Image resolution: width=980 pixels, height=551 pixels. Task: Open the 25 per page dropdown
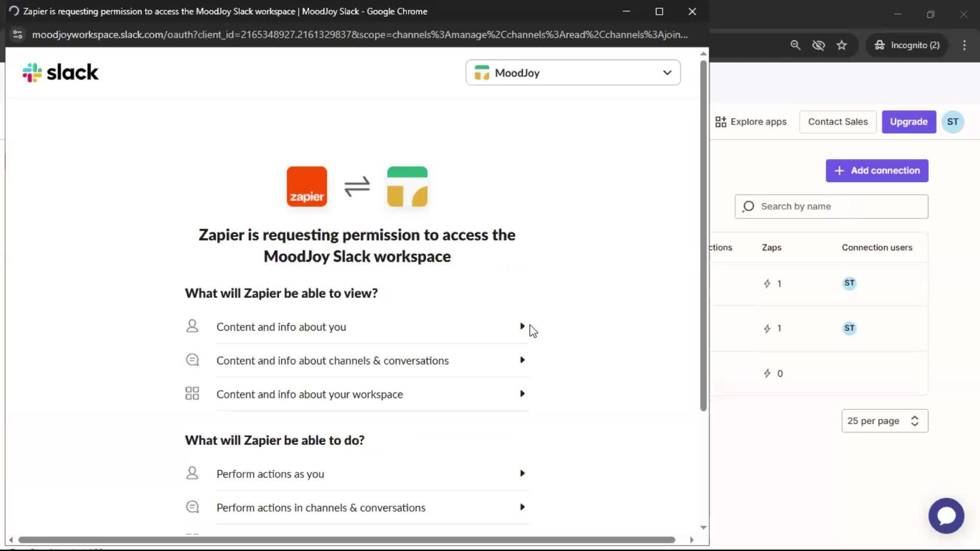click(x=885, y=421)
